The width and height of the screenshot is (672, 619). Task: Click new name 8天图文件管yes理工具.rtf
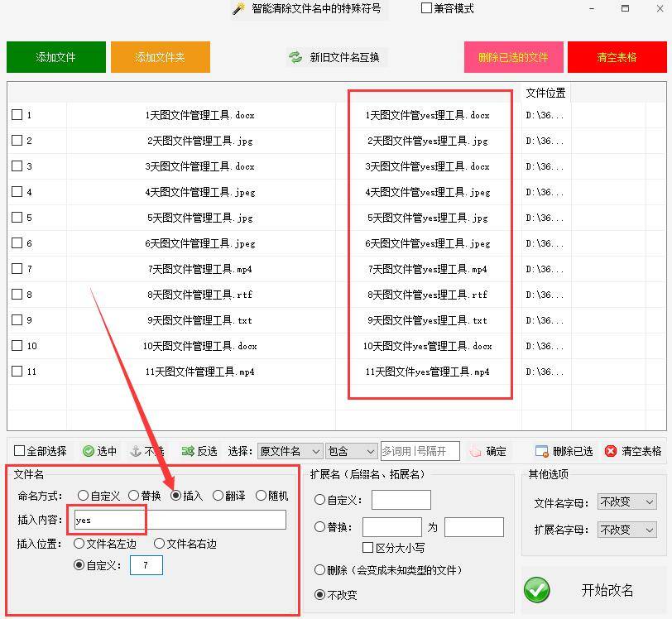[427, 295]
